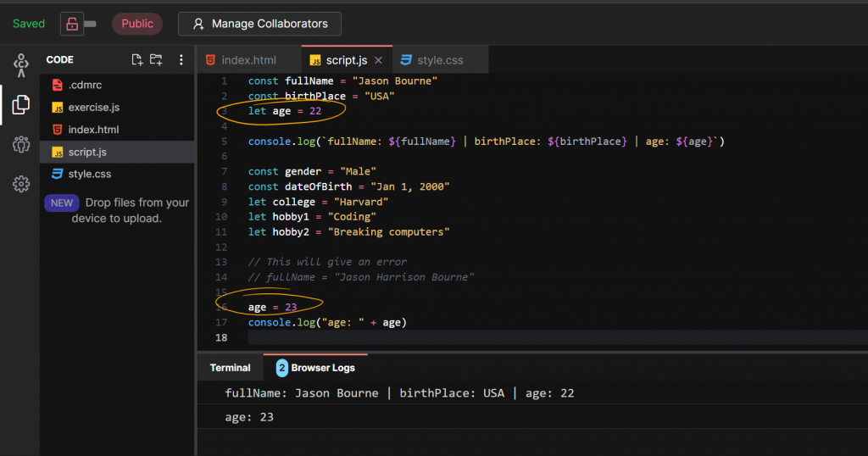The image size is (868, 456).
Task: Click the dateOfBirth variable on line 8
Action: 319,187
